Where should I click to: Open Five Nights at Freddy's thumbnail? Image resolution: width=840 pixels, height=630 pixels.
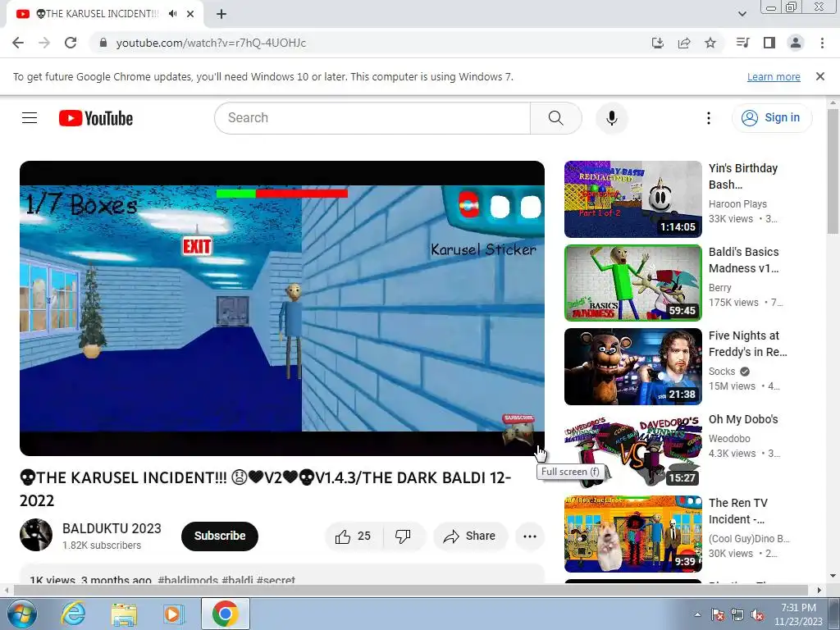[632, 367]
